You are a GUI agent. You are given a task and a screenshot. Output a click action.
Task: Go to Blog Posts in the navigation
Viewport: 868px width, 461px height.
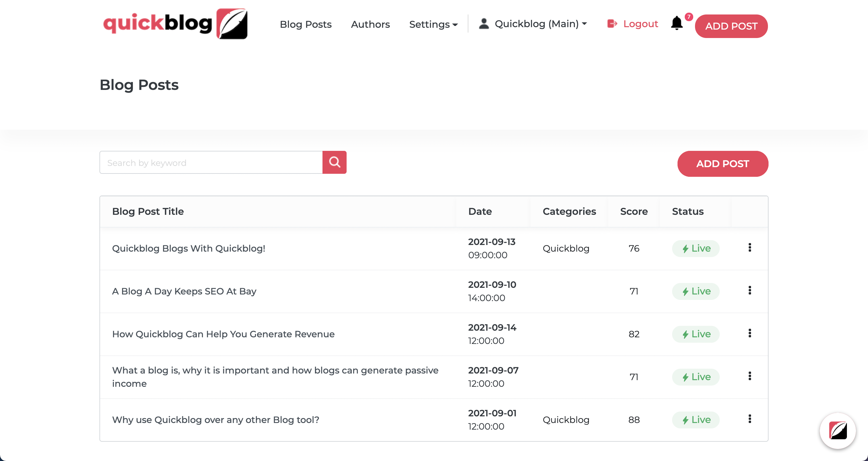point(306,24)
